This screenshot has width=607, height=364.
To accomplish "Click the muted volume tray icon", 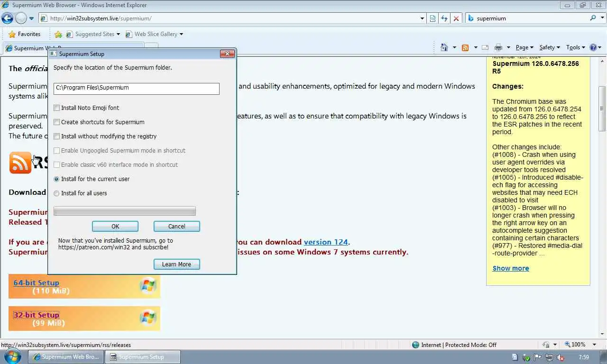I will [560, 357].
